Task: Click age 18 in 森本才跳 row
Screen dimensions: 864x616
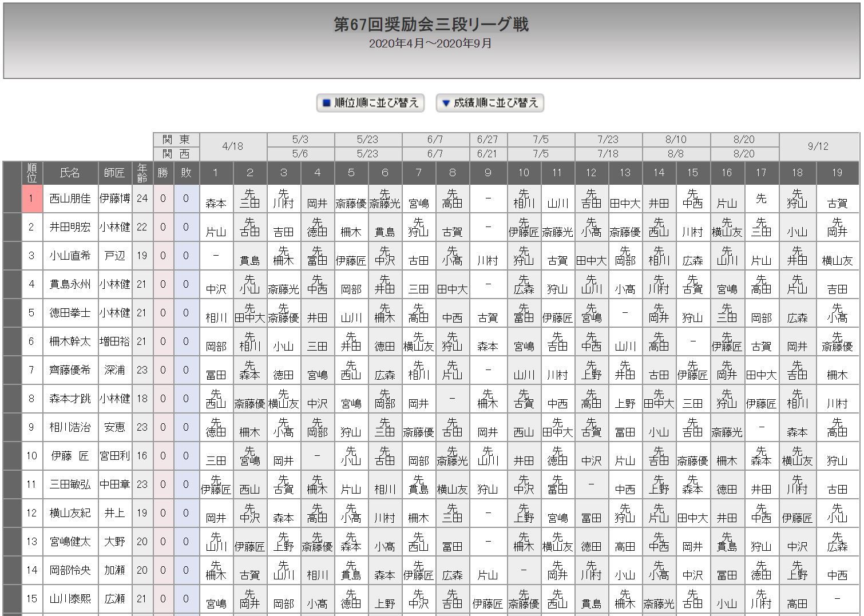Action: click(142, 399)
